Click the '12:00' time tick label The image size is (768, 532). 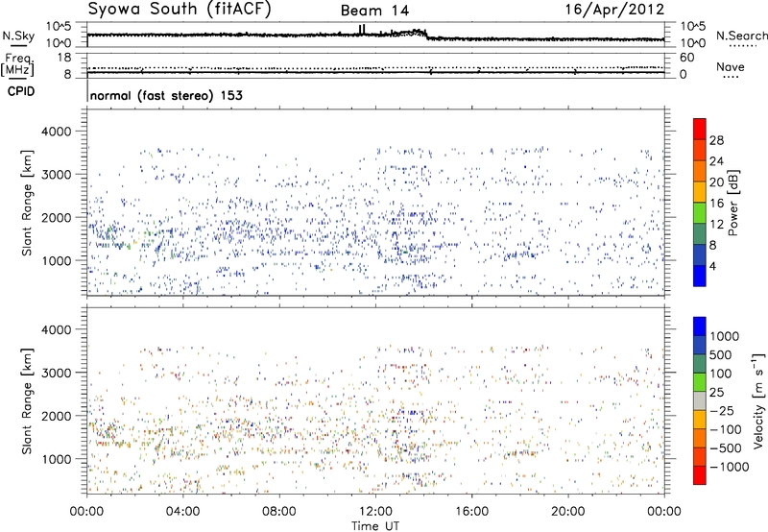tap(375, 512)
